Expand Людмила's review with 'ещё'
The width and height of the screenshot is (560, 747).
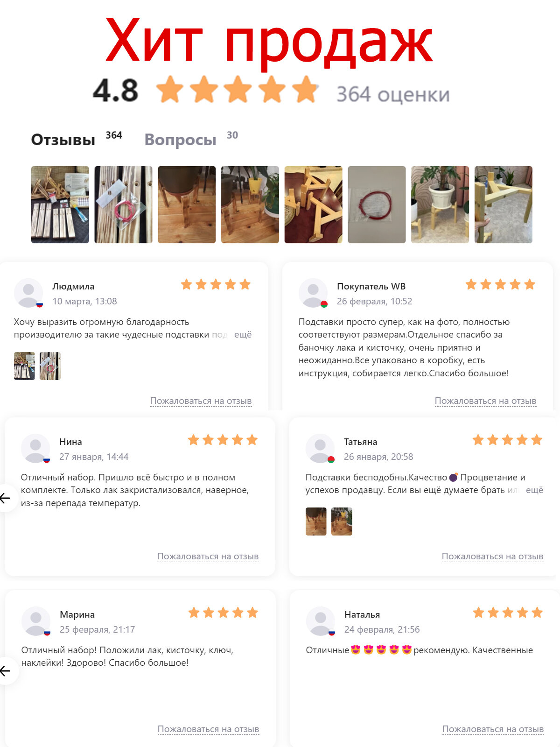pos(243,334)
